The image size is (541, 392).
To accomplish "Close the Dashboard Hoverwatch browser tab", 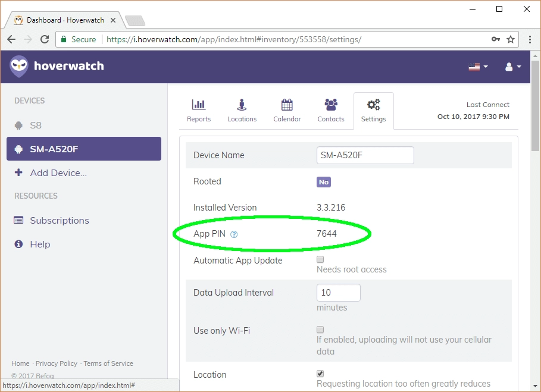I will 113,20.
